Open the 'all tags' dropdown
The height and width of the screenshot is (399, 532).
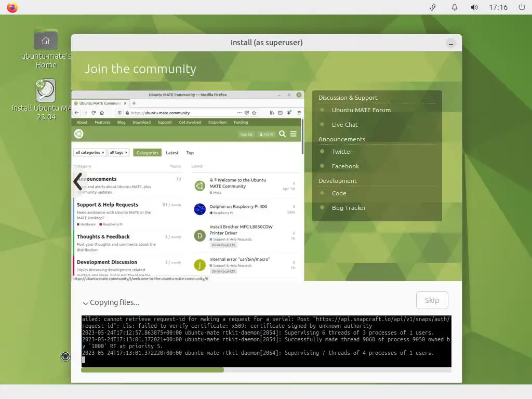point(118,153)
